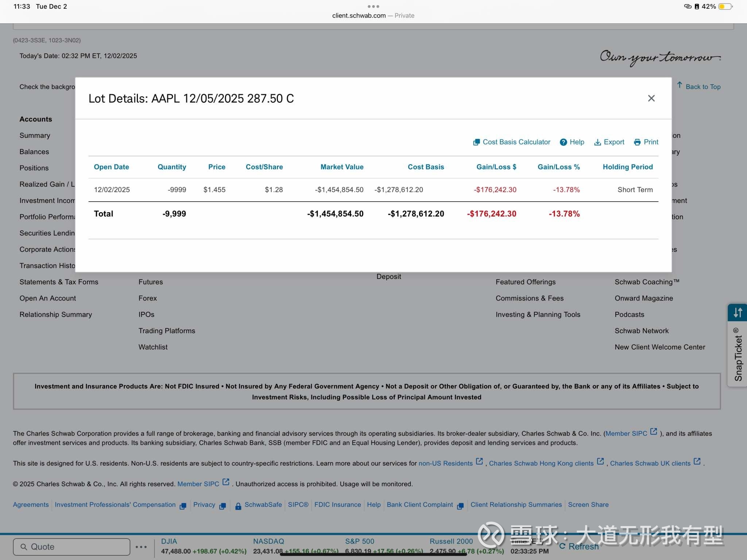This screenshot has height=560, width=747.
Task: Open SnapTicket trade arrows icon
Action: click(x=738, y=312)
